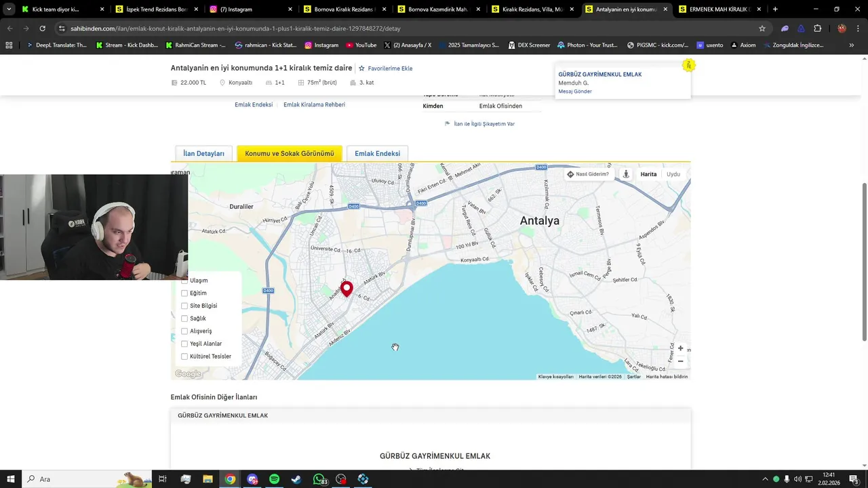Open Task View on the taskbar

[x=163, y=479]
